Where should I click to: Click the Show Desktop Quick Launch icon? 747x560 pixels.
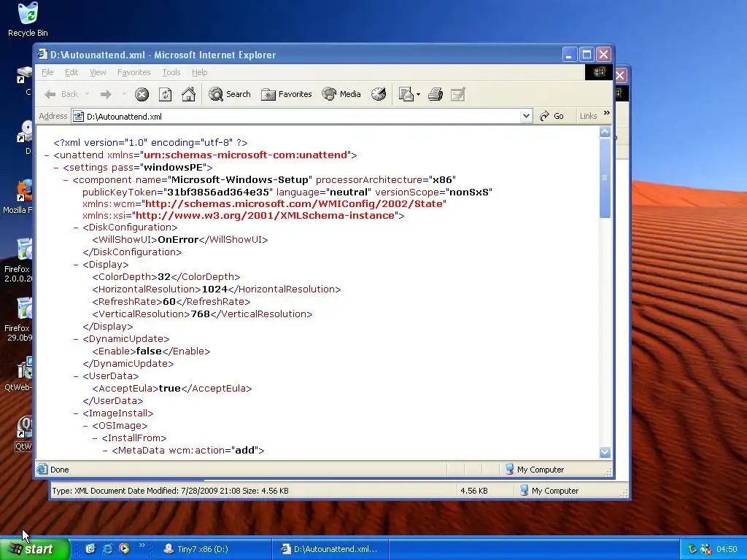pos(90,549)
